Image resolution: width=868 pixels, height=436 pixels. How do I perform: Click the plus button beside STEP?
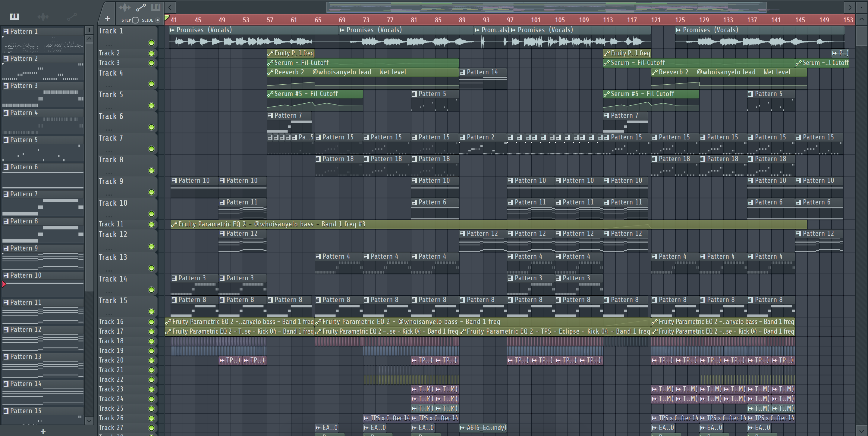tap(108, 18)
